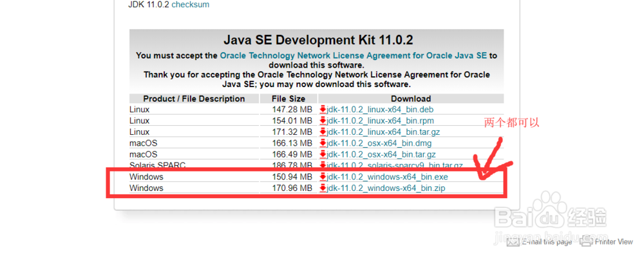
Task: Open the JDK 11.0.2 checksum link
Action: pyautogui.click(x=190, y=5)
